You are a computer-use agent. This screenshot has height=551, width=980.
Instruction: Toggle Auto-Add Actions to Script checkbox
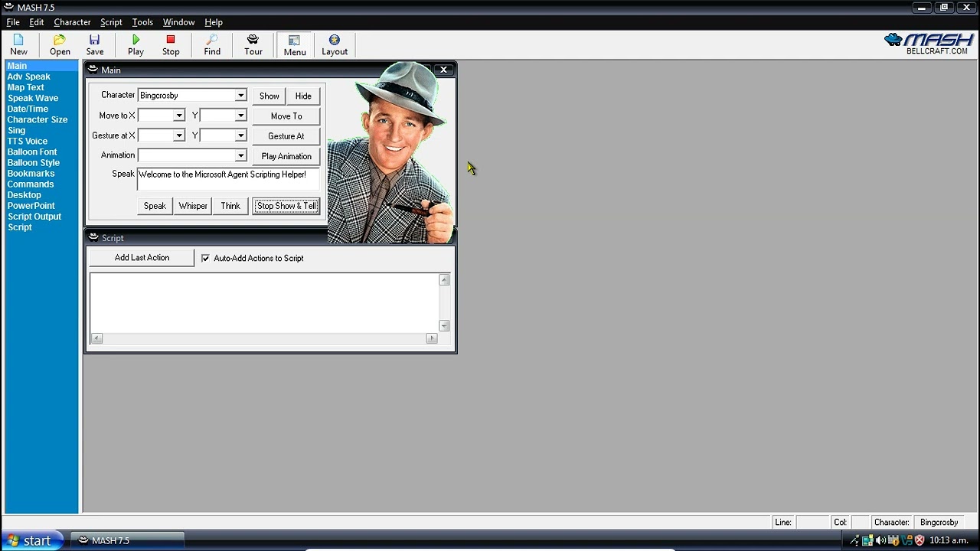coord(205,259)
